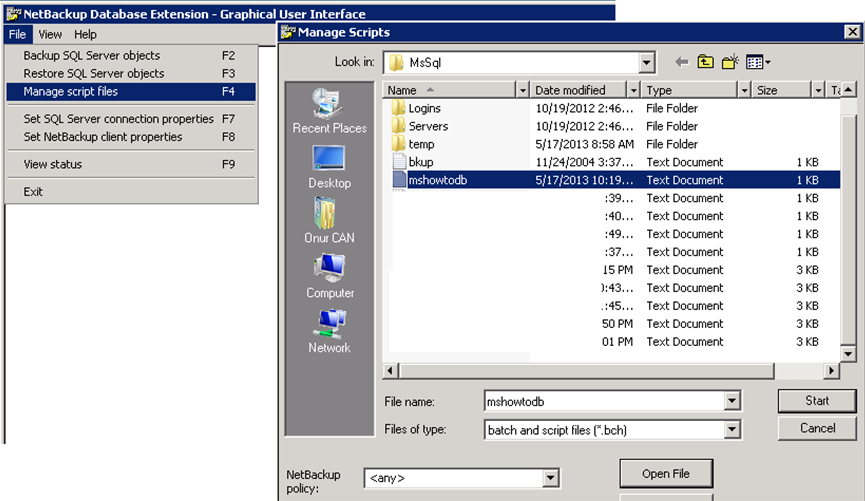Image resolution: width=865 pixels, height=501 pixels.
Task: Click the file list scroll down arrow
Action: tap(848, 353)
